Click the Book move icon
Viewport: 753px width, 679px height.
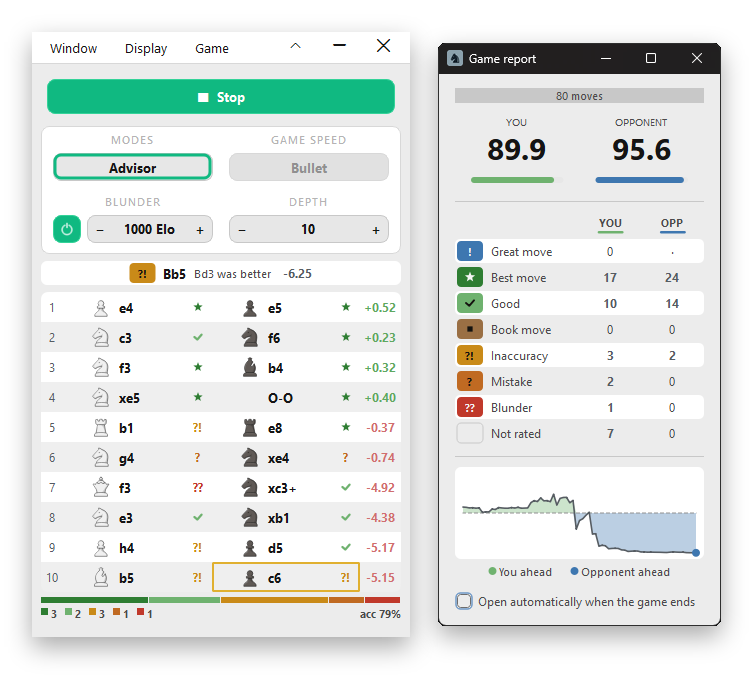[x=470, y=329]
